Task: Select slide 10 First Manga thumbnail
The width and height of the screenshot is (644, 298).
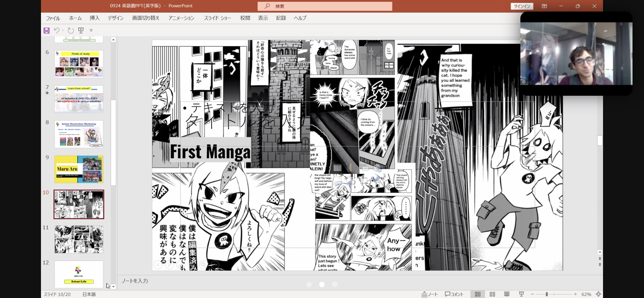Action: (79, 204)
